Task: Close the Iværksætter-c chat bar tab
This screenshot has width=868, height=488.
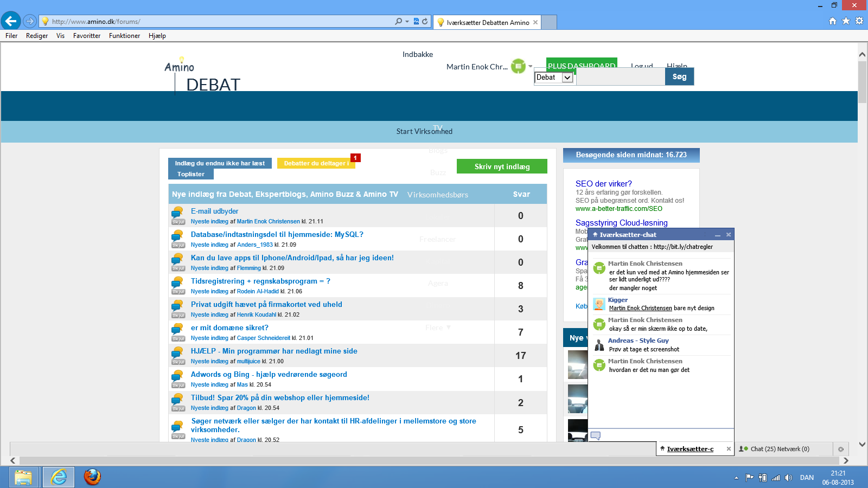Action: tap(729, 449)
